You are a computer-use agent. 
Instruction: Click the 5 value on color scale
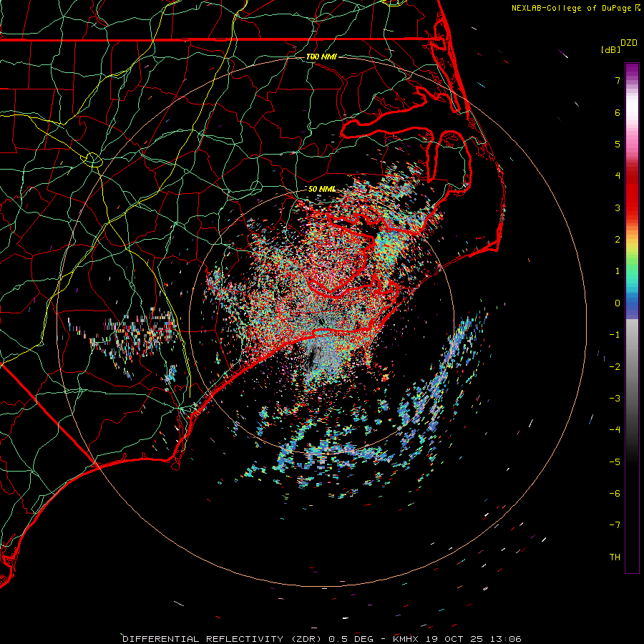coord(618,144)
